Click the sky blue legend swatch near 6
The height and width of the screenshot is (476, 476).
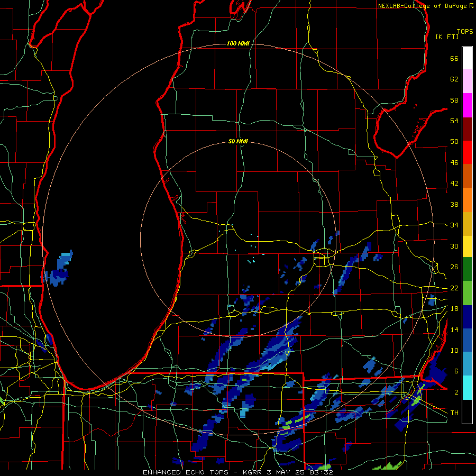[467, 364]
